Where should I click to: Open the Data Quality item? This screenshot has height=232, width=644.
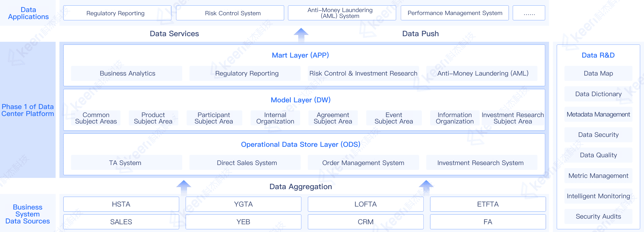coord(598,155)
